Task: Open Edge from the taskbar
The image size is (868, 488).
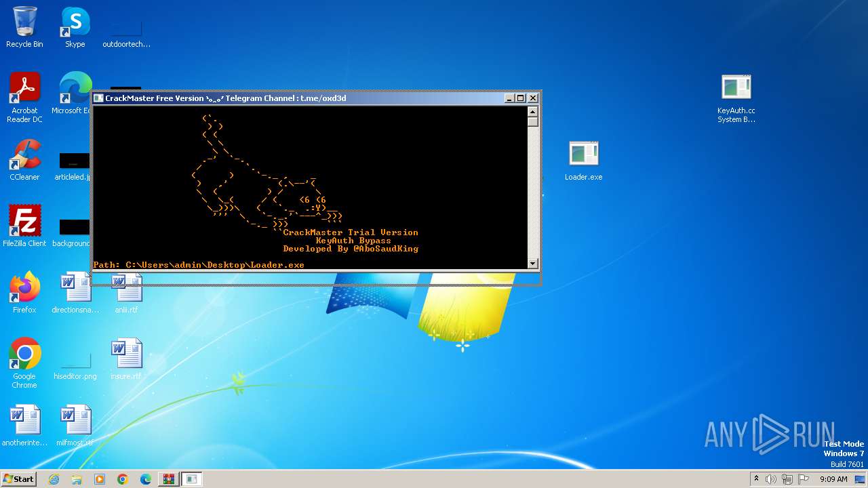Action: click(x=146, y=479)
